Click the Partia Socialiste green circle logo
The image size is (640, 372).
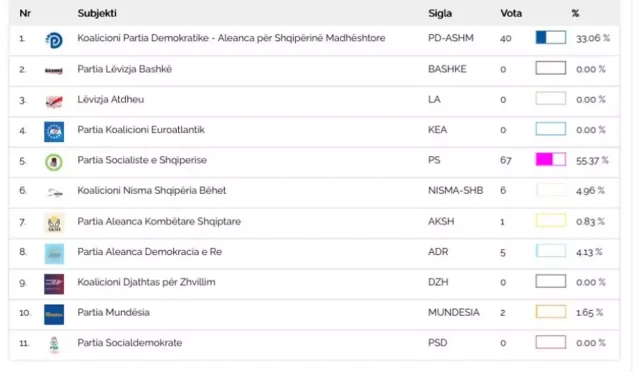tap(54, 162)
